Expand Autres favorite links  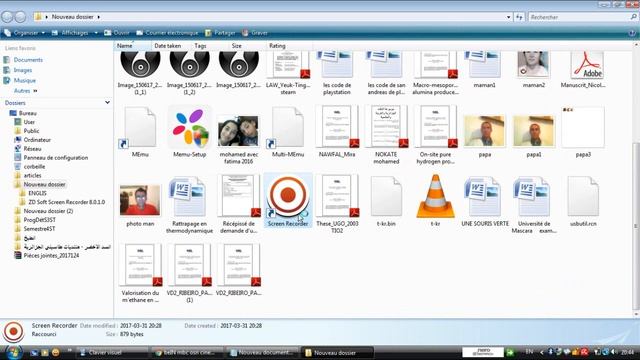[x=25, y=91]
